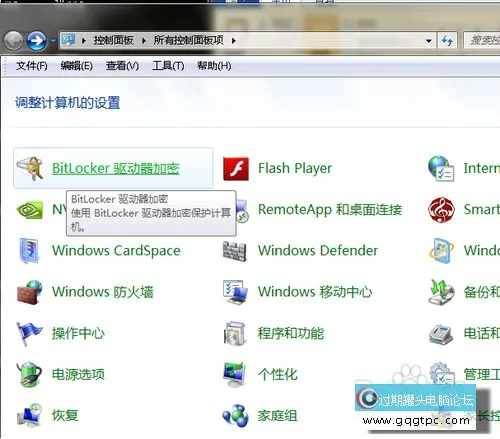The width and height of the screenshot is (500, 439).
Task: Open the 个性化 monitor icon
Action: (235, 375)
